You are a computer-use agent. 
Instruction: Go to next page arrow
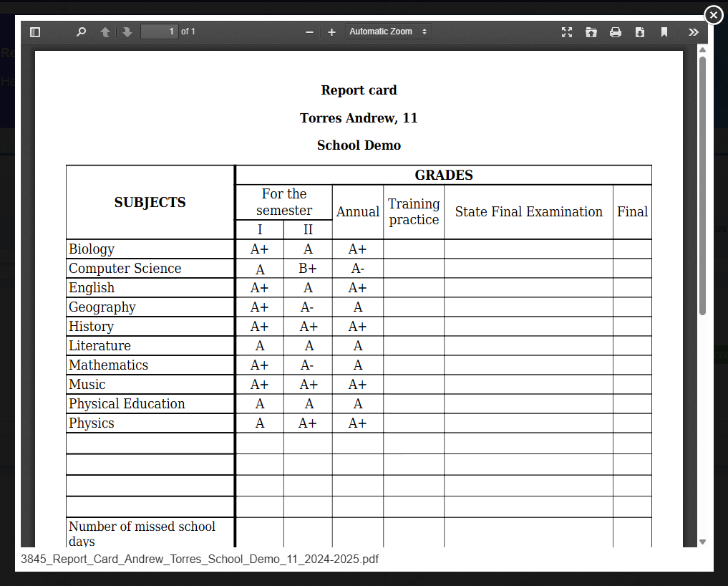click(x=127, y=32)
